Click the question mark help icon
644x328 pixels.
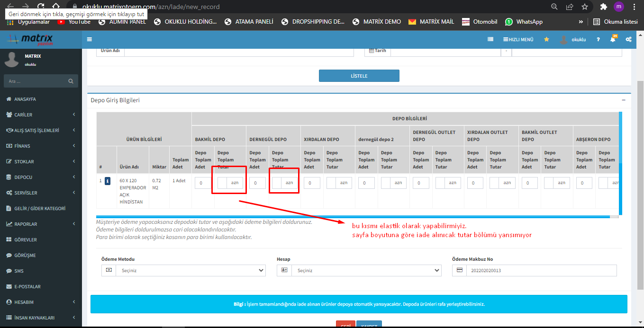(599, 40)
